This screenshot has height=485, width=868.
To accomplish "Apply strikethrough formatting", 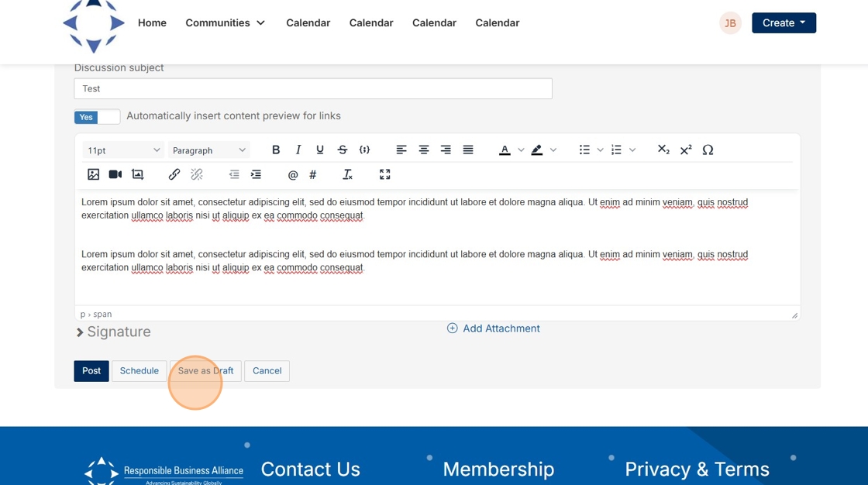I will click(x=342, y=150).
